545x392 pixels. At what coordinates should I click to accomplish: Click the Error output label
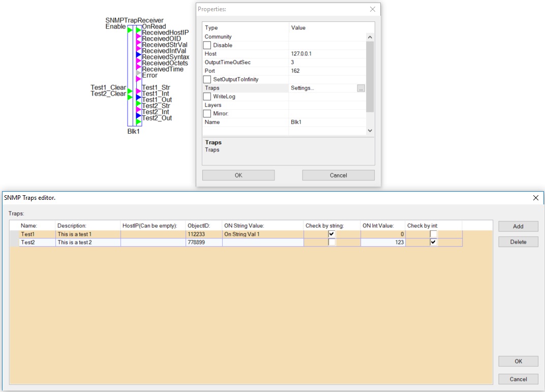(x=149, y=75)
